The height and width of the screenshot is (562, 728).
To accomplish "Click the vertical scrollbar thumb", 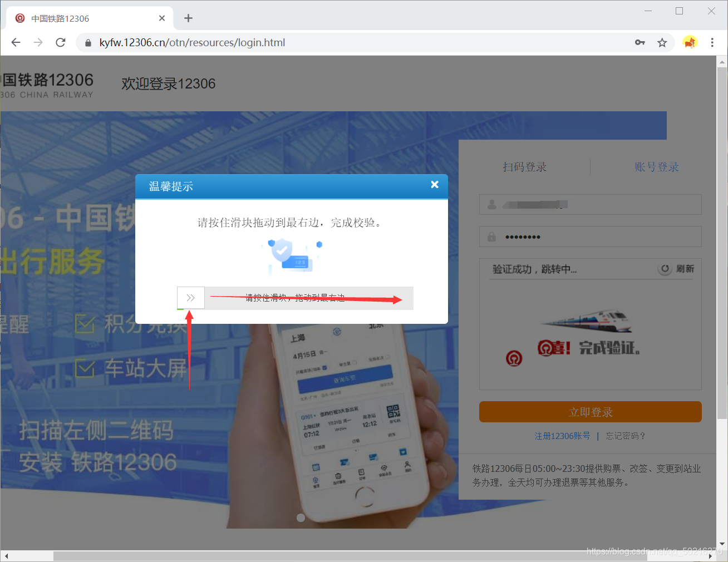I will [x=722, y=243].
